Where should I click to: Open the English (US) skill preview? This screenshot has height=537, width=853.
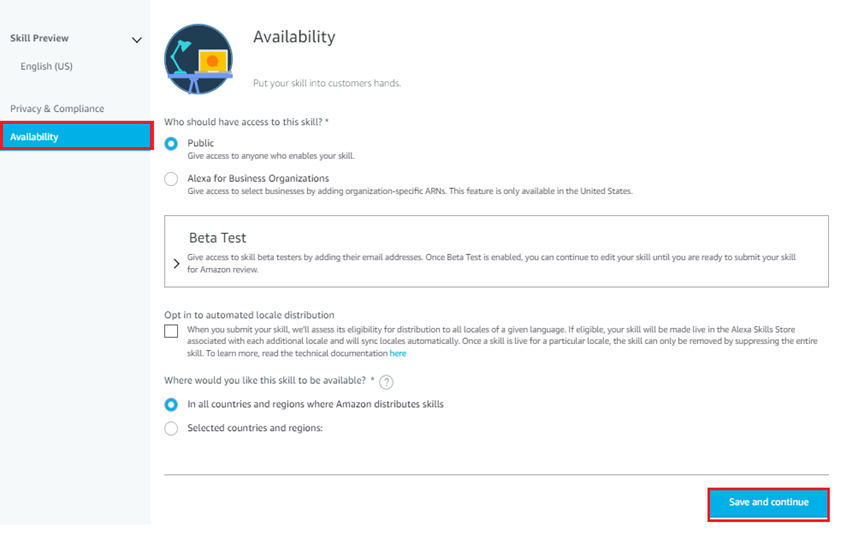click(x=46, y=66)
